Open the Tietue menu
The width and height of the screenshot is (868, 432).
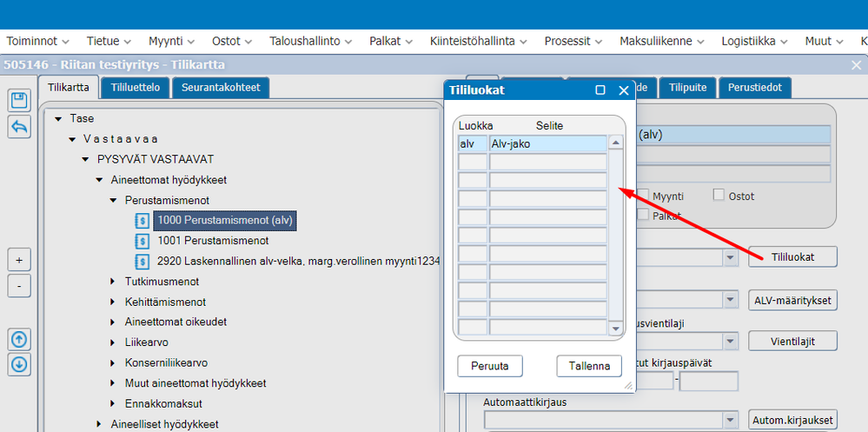109,41
